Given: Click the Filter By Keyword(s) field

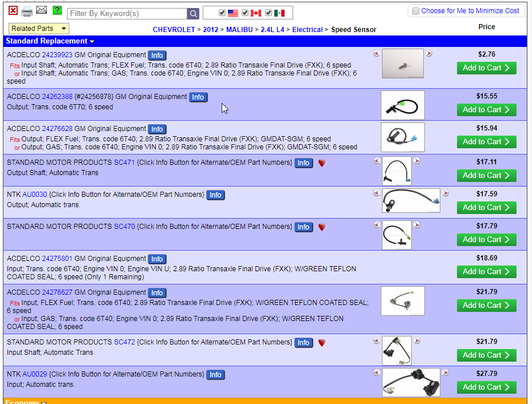Looking at the screenshot, I should (x=127, y=14).
